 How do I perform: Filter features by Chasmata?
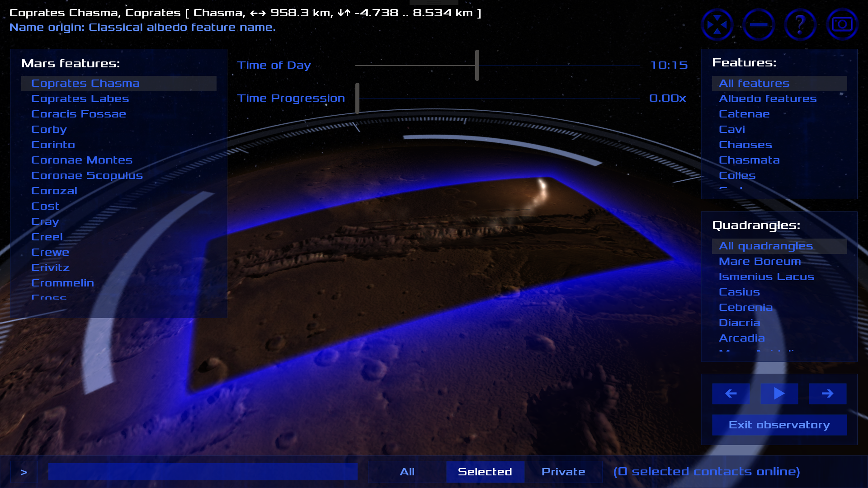click(779, 160)
